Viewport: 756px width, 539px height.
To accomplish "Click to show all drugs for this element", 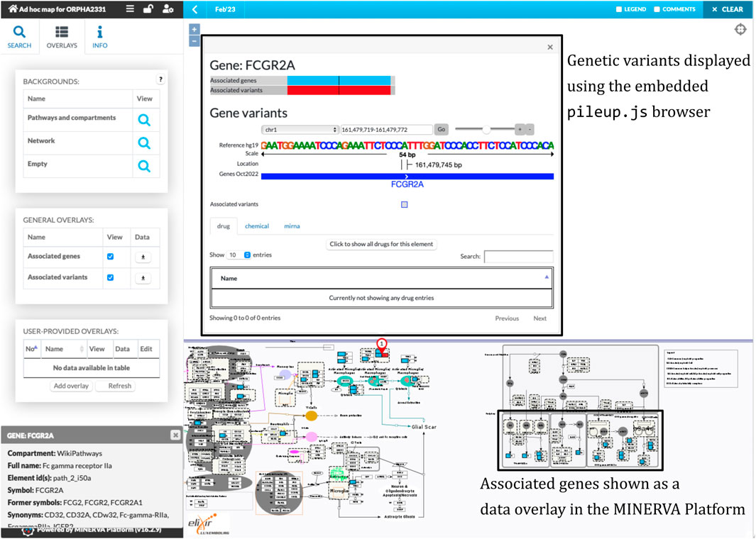I will click(x=381, y=244).
